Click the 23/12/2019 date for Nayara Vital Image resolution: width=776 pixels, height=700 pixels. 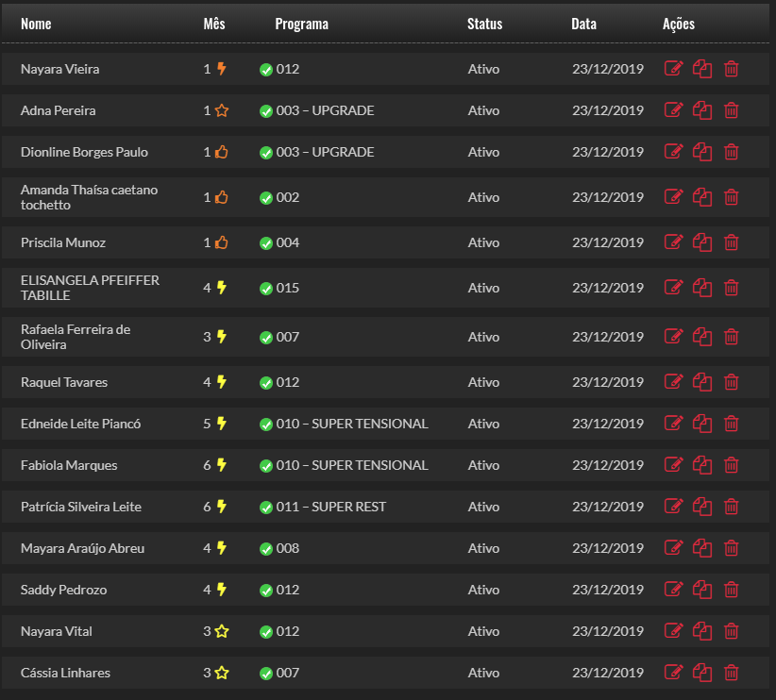pos(607,631)
